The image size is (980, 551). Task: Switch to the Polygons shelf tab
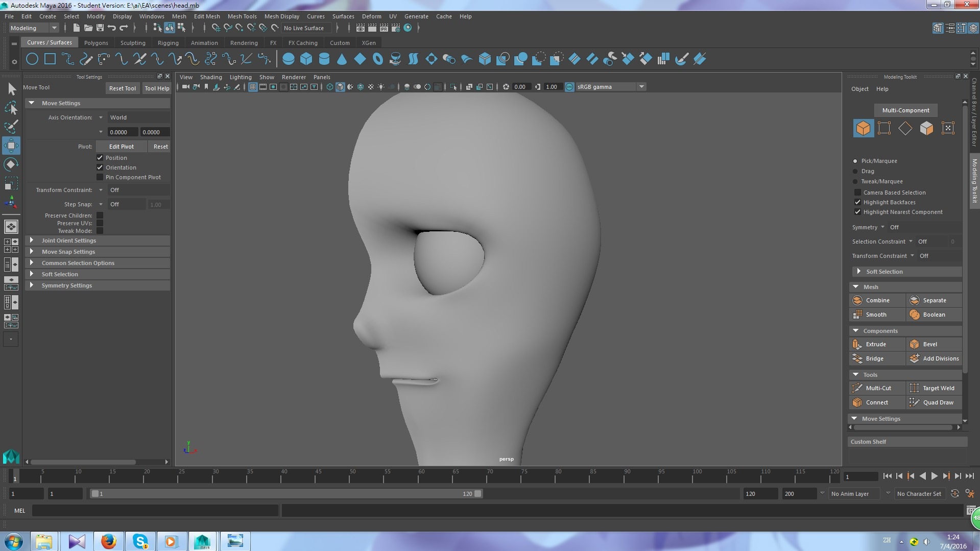click(96, 43)
